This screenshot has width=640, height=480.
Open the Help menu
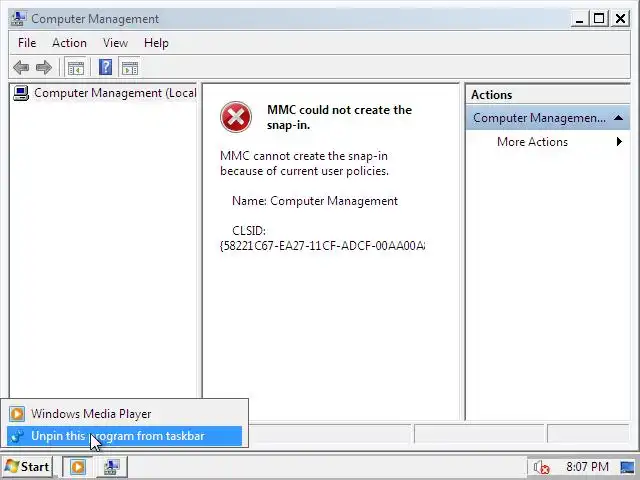[156, 43]
